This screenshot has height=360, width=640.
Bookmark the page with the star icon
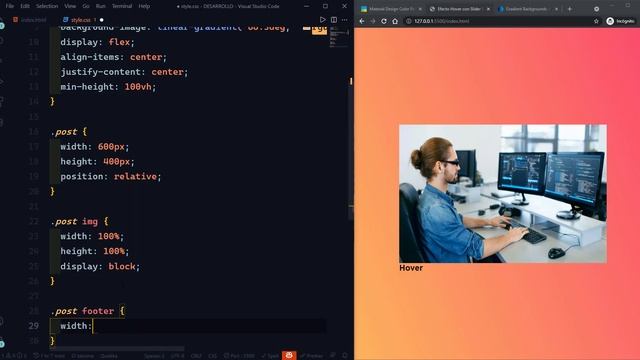point(596,21)
